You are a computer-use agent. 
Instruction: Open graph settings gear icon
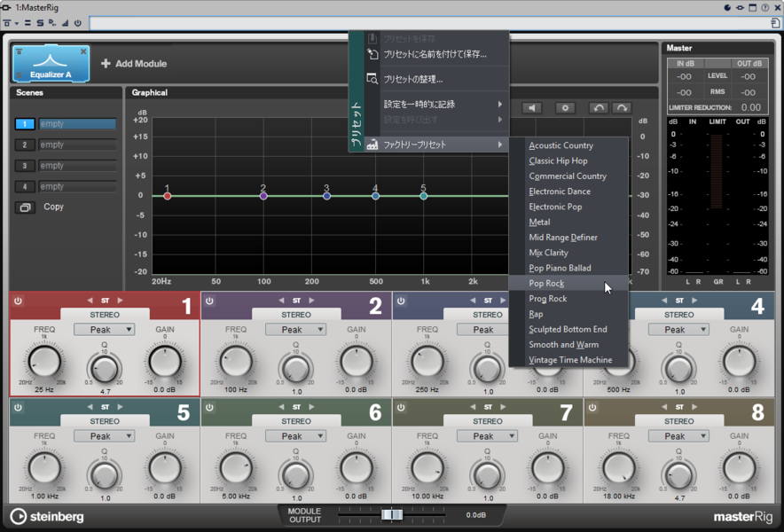[x=565, y=107]
